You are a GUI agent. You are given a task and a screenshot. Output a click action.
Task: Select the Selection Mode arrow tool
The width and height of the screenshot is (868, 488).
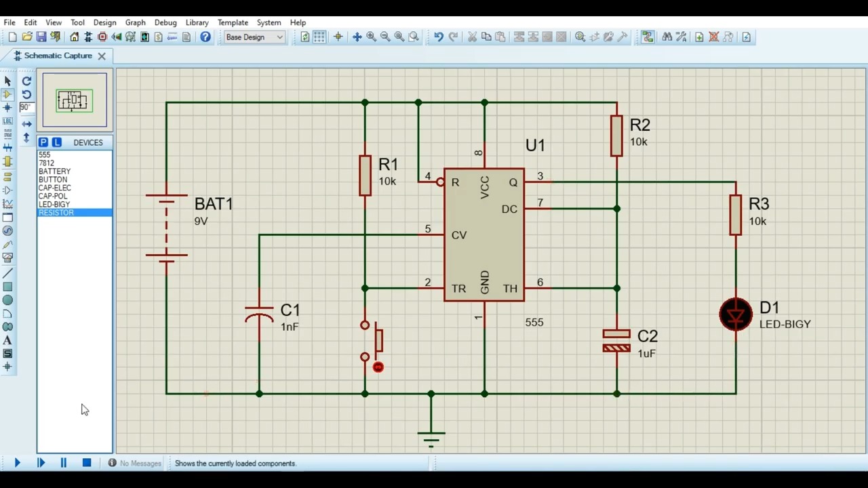(x=7, y=81)
